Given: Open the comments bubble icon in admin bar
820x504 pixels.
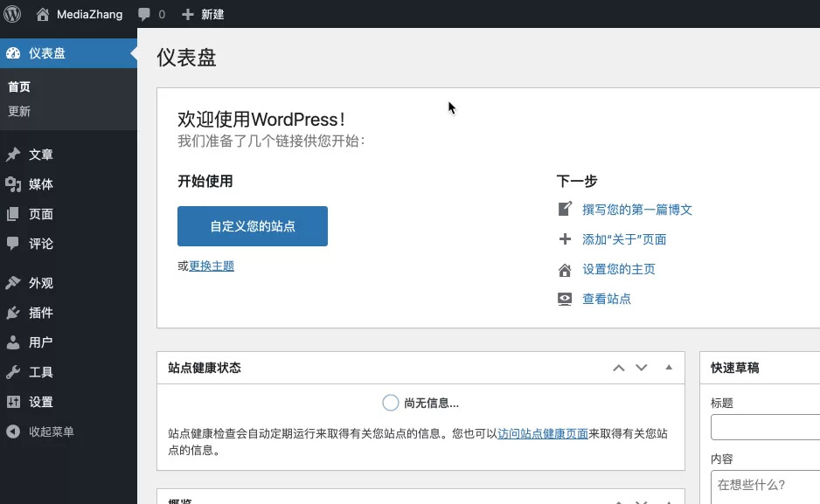Looking at the screenshot, I should (144, 15).
